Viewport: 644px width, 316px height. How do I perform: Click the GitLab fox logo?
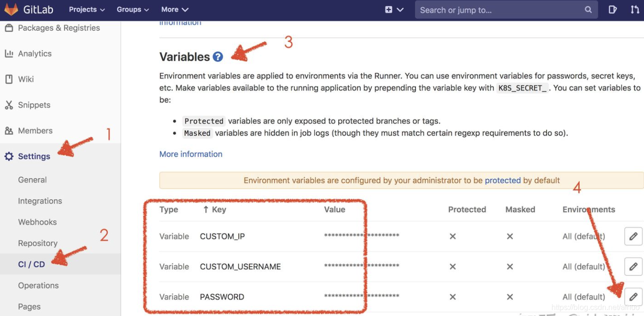coord(10,9)
